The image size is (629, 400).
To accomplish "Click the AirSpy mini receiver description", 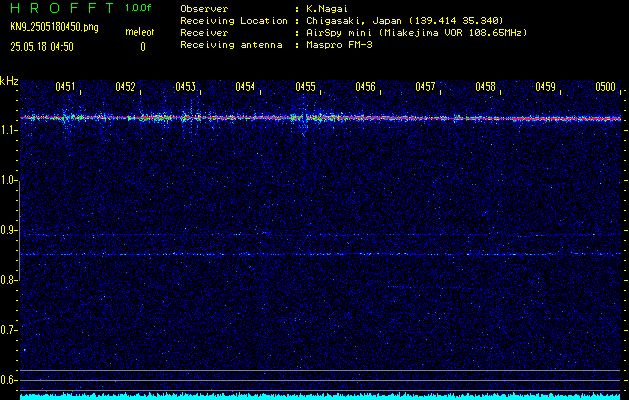I will [x=416, y=32].
